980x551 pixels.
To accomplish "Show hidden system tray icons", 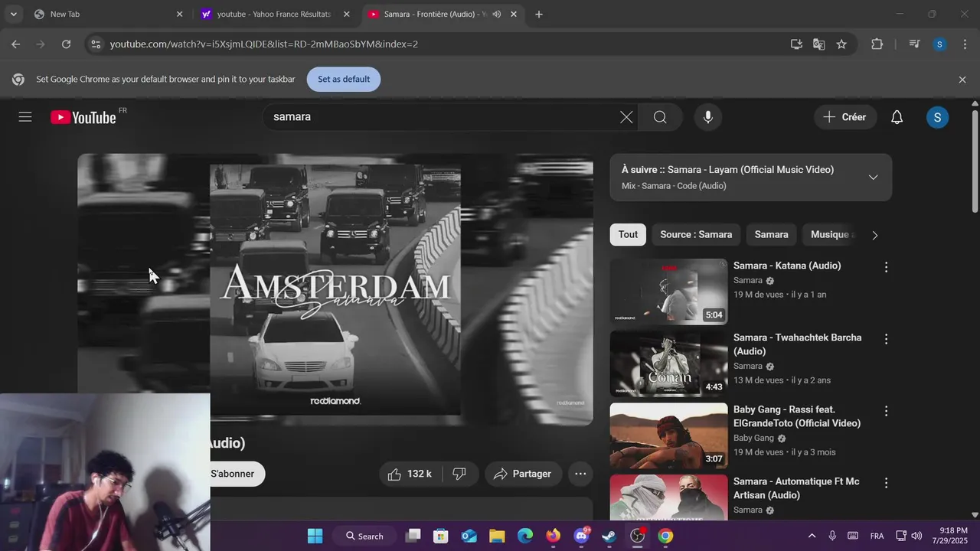I will point(812,536).
